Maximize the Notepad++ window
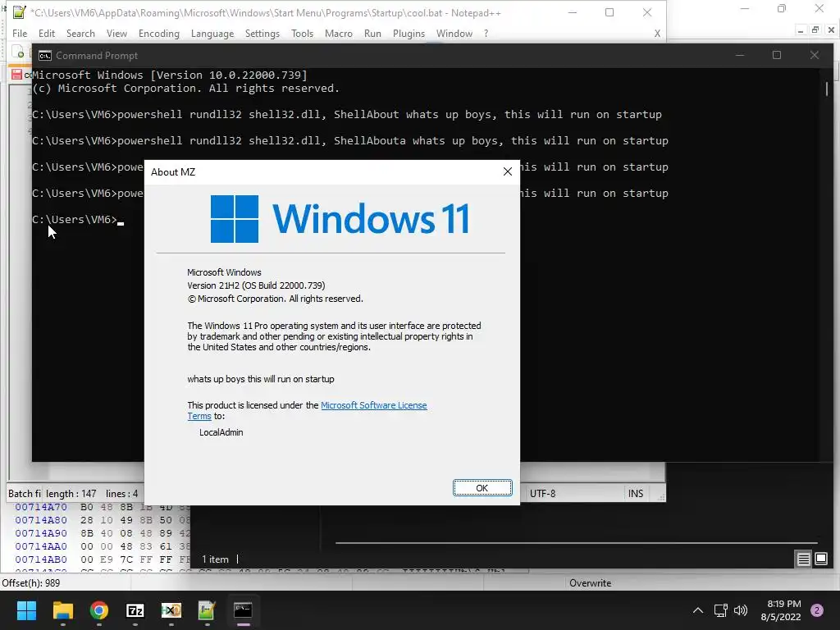This screenshot has width=840, height=630. pos(609,11)
